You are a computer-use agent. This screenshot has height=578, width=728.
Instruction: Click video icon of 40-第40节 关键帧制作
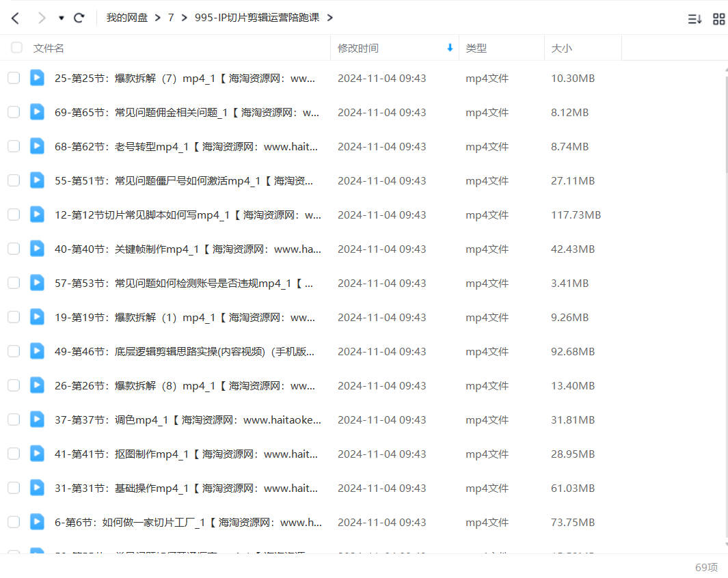coord(37,249)
